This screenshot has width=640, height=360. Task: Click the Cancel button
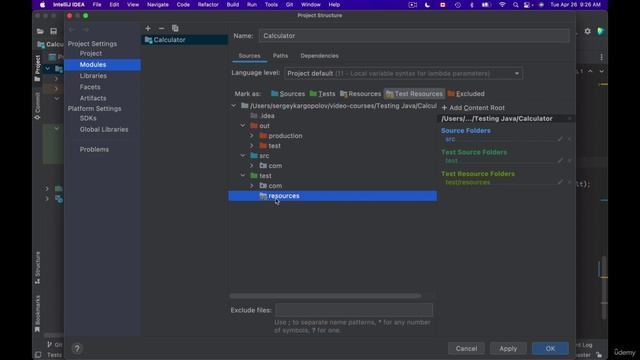click(x=466, y=349)
